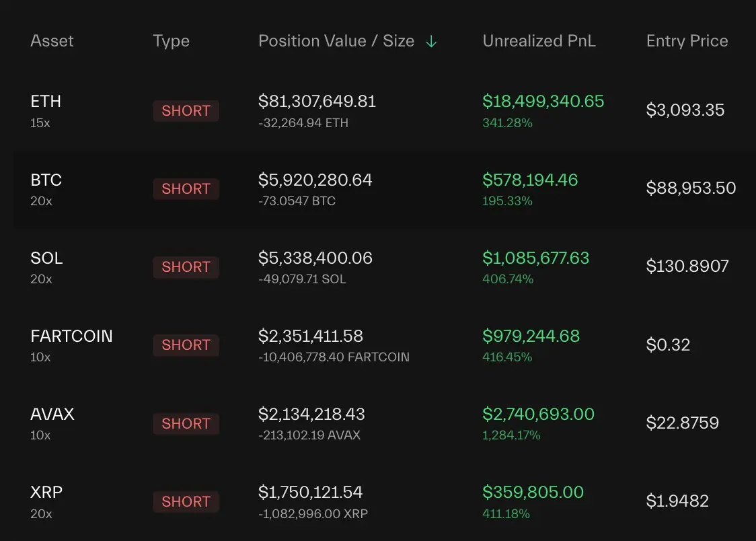Select the AVAX asset name

tap(52, 414)
